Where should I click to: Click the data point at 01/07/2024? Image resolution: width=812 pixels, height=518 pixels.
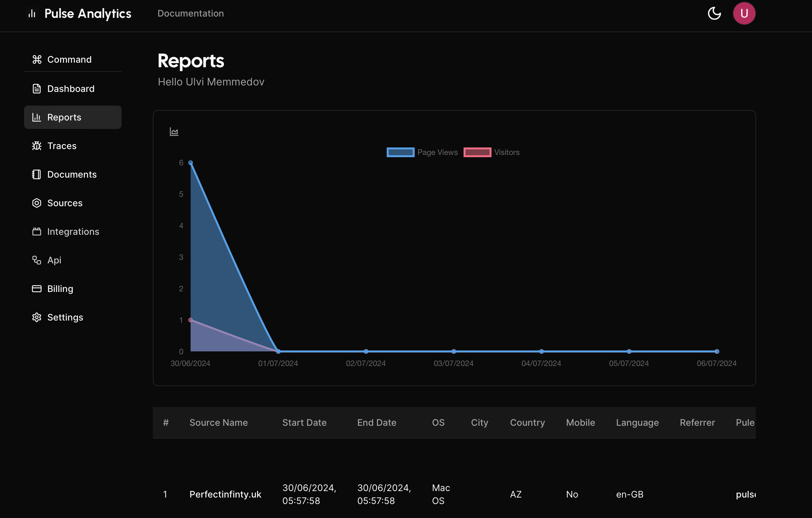(x=278, y=351)
